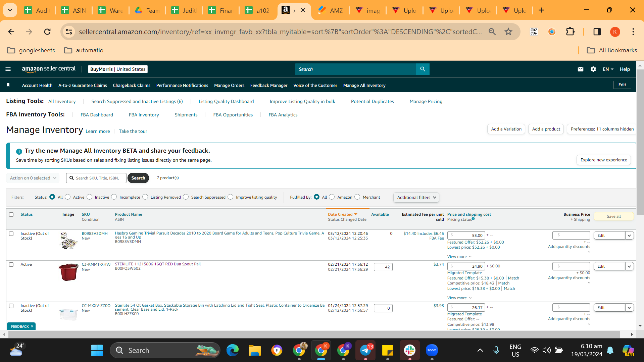Open the browser extensions puzzle icon

tap(570, 32)
